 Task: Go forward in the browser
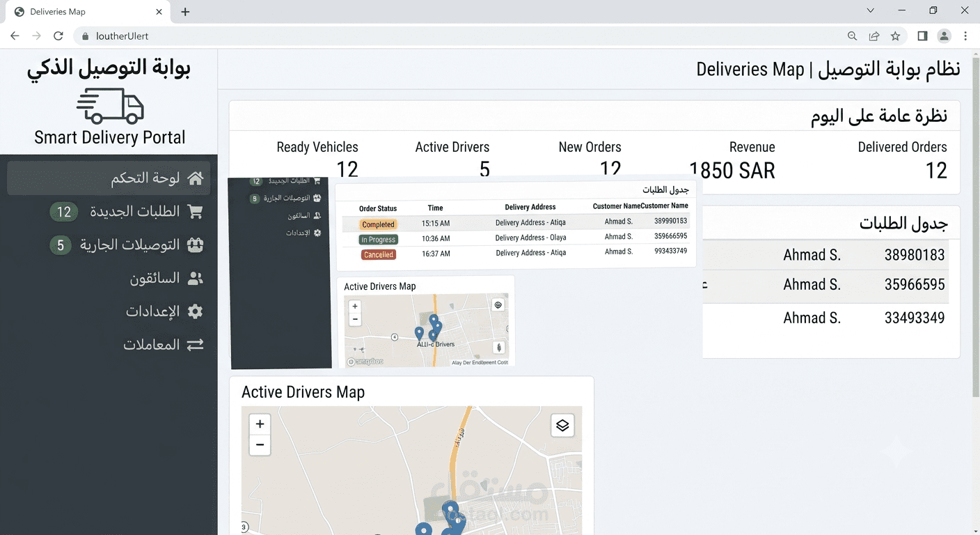pos(37,36)
